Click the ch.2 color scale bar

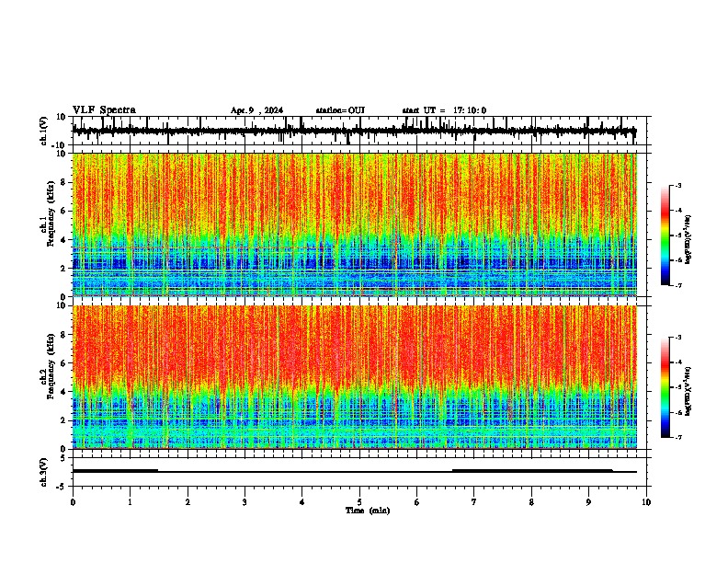[x=665, y=387]
